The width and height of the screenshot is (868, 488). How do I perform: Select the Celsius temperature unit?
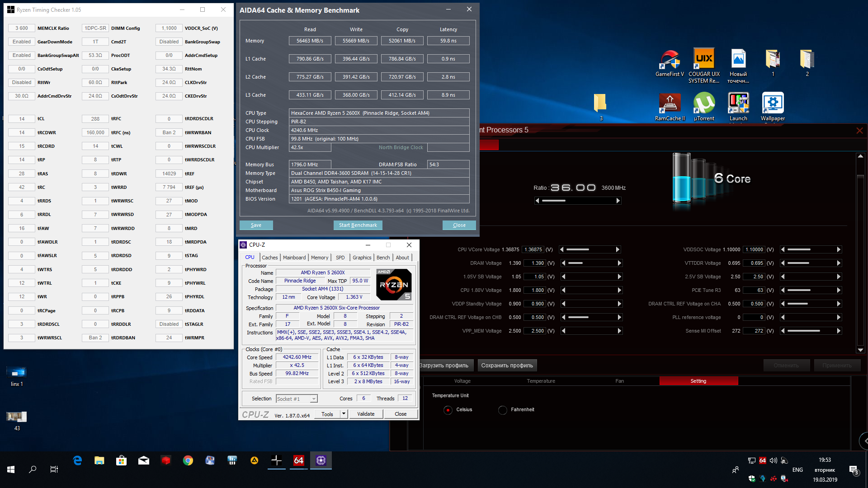[x=448, y=410]
